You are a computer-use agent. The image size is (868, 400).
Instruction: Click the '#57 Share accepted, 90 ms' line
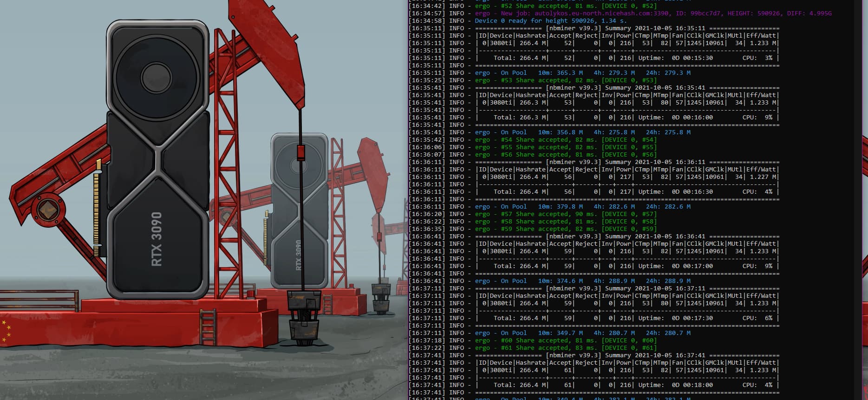533,214
